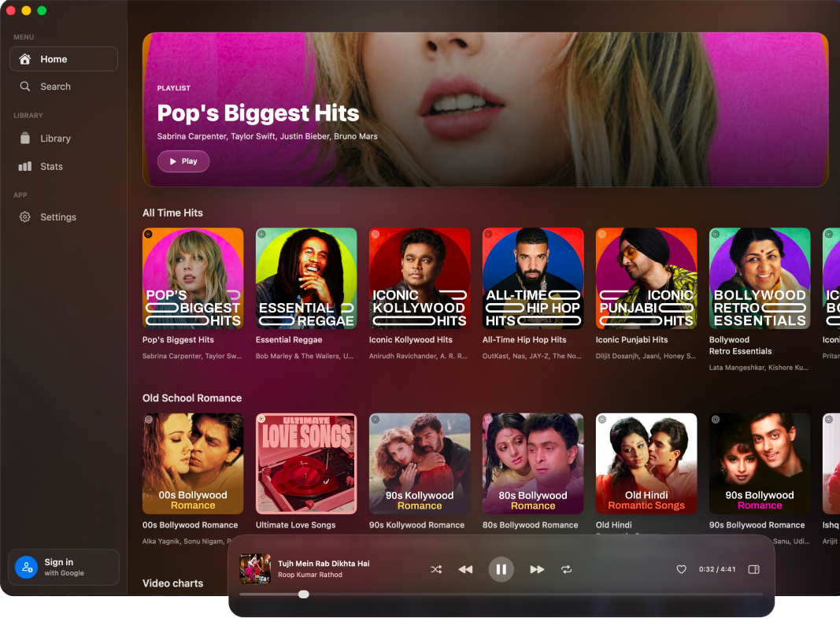
Task: Open the All-Time Hip Hop Hits cover
Action: tap(533, 279)
